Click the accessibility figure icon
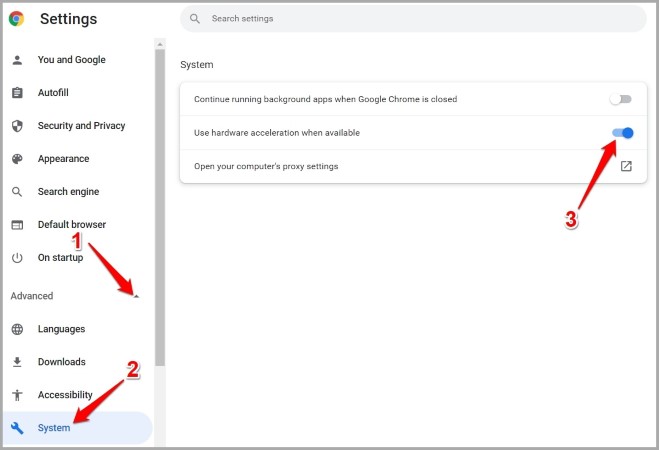This screenshot has height=450, width=659. pos(17,395)
